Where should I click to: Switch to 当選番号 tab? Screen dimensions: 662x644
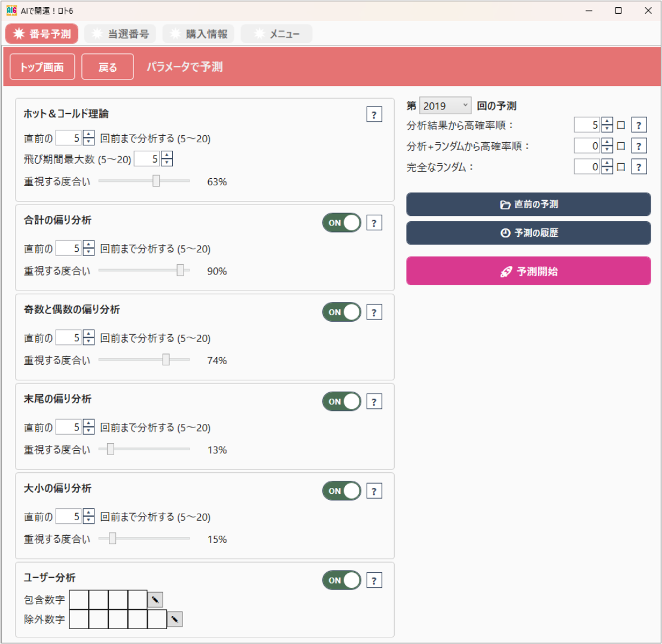[x=120, y=34]
